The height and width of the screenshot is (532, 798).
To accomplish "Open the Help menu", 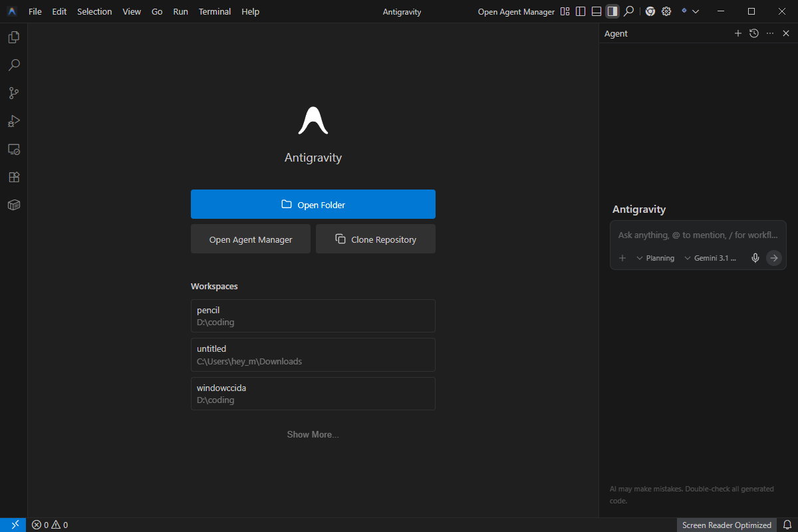I will tap(251, 11).
